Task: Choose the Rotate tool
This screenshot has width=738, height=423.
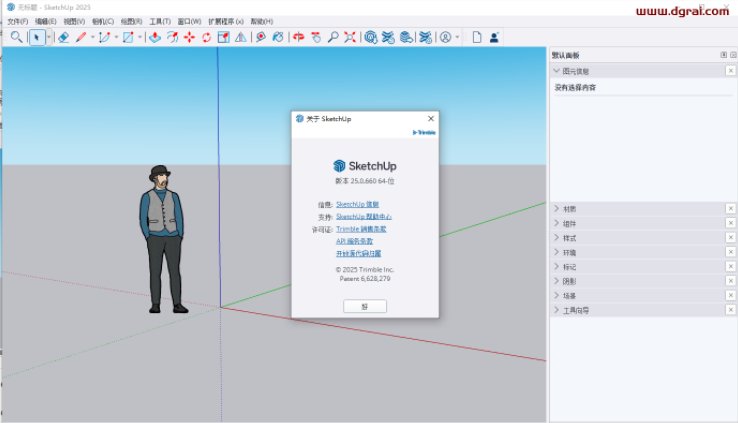Action: click(207, 37)
